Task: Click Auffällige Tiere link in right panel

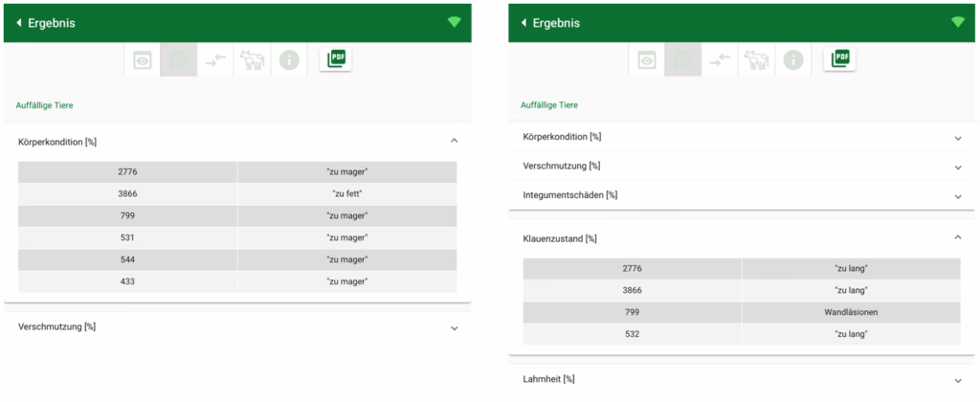Action: (x=548, y=104)
